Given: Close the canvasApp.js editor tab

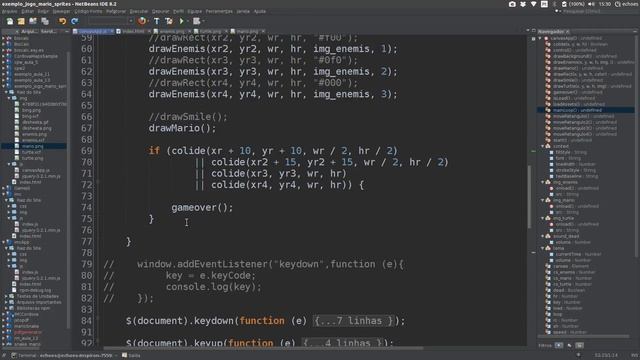Looking at the screenshot, I should 112,31.
